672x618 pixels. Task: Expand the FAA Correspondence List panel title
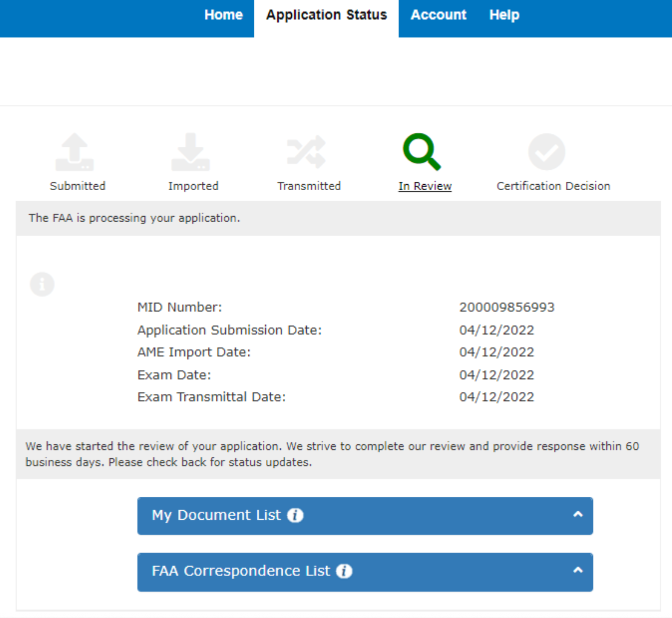(x=241, y=571)
